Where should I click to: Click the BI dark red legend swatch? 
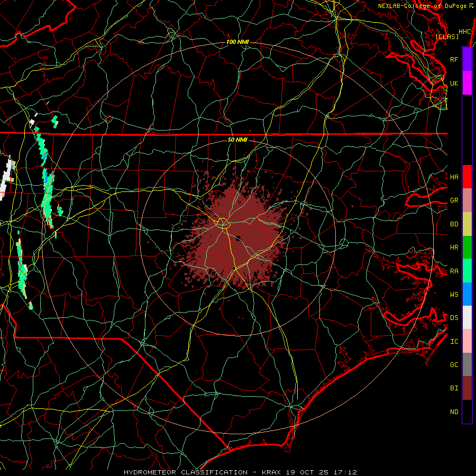point(467,388)
